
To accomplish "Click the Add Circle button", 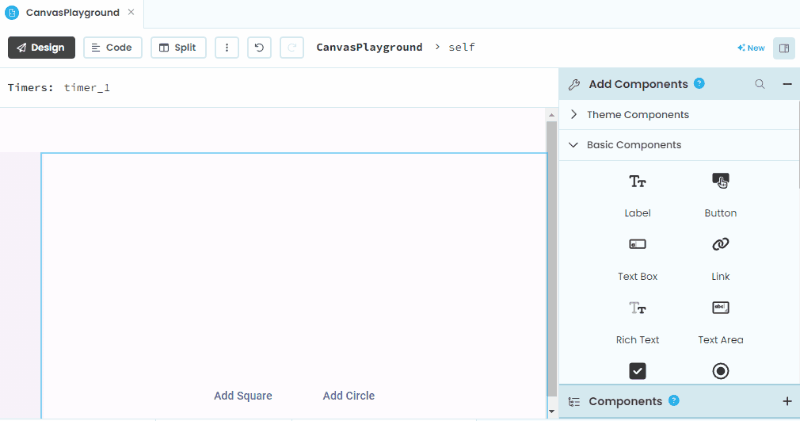I will click(349, 396).
